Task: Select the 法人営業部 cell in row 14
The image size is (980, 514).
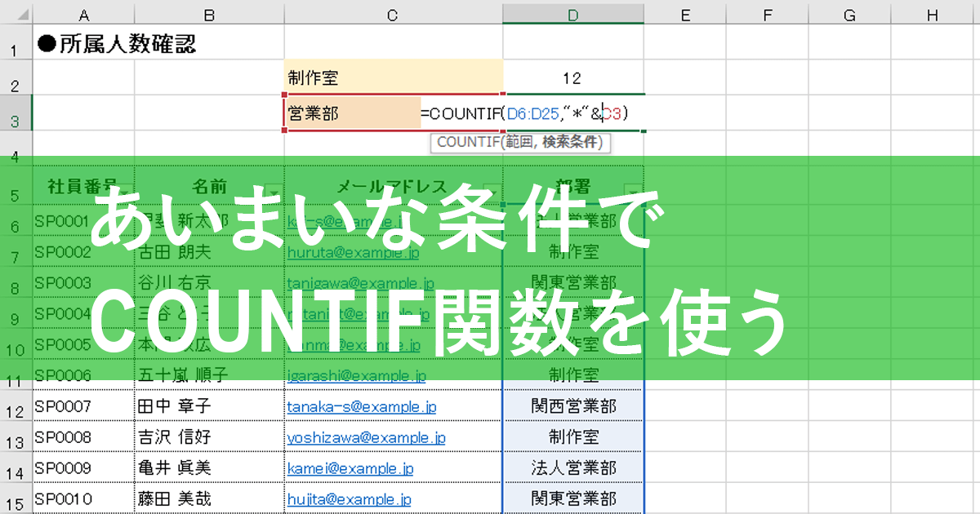Action: (x=573, y=467)
